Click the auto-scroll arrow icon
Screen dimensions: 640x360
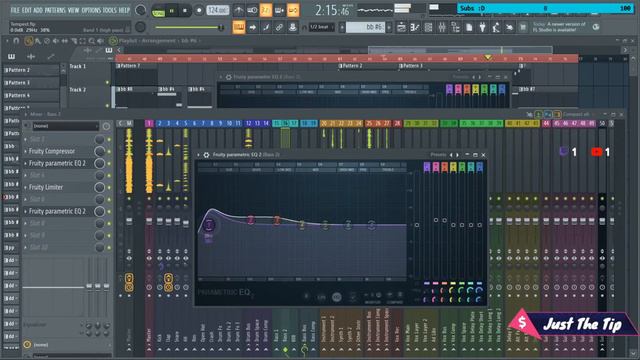point(253,27)
